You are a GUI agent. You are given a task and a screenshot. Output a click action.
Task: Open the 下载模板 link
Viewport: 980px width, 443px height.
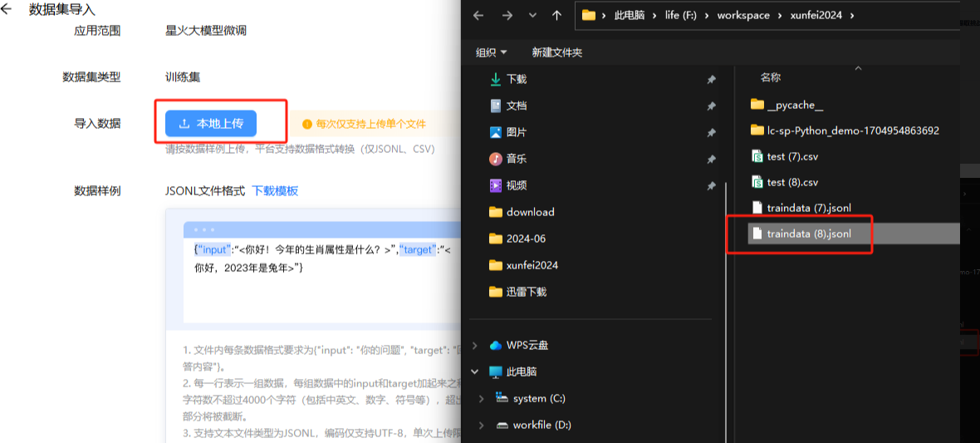[x=275, y=191]
